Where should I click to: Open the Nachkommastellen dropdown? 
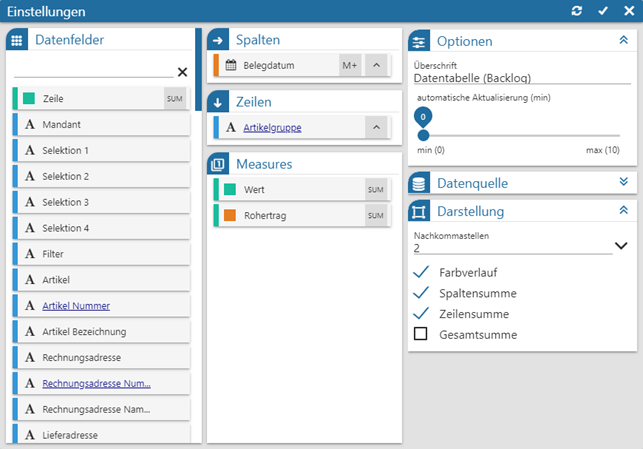point(621,246)
